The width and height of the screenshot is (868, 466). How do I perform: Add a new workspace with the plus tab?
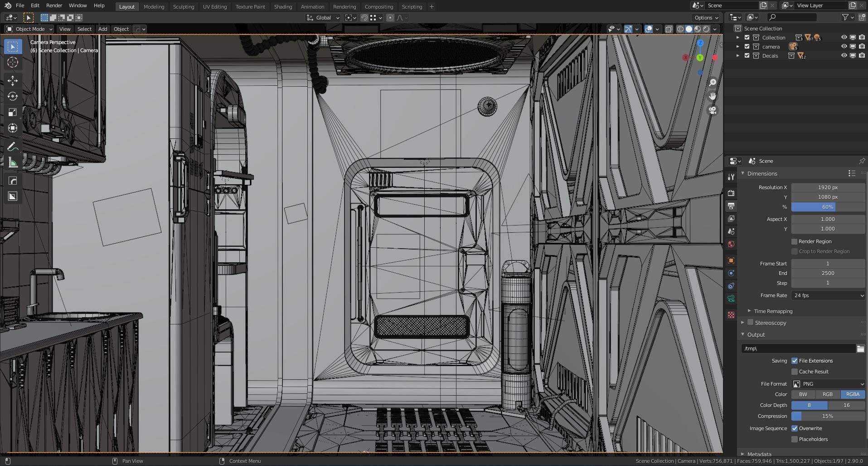(x=432, y=6)
